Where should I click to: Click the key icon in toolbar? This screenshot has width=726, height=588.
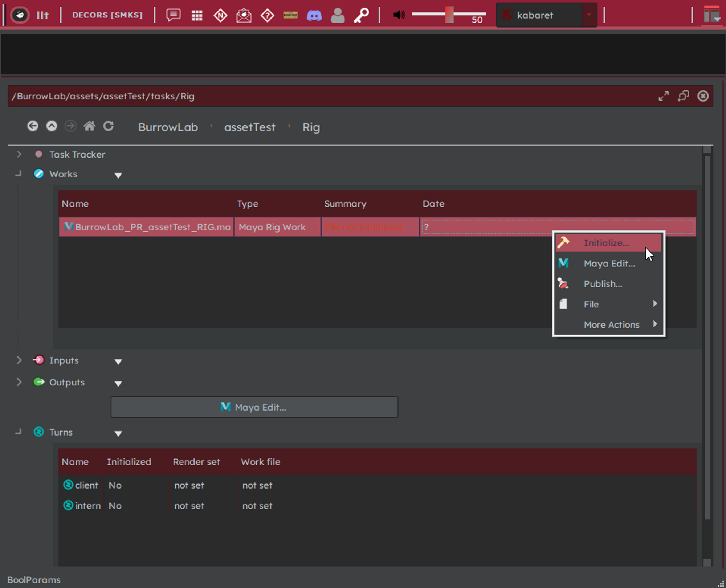[361, 15]
